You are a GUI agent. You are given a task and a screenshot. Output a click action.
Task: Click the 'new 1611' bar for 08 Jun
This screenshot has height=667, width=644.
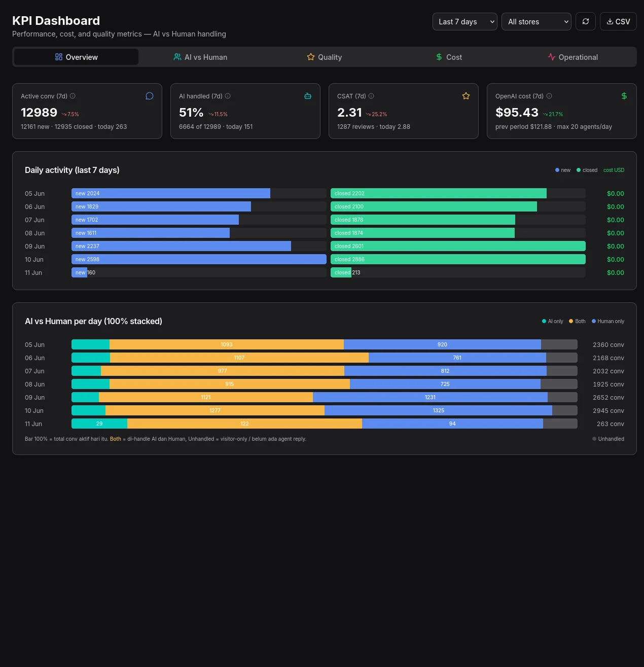coord(151,233)
